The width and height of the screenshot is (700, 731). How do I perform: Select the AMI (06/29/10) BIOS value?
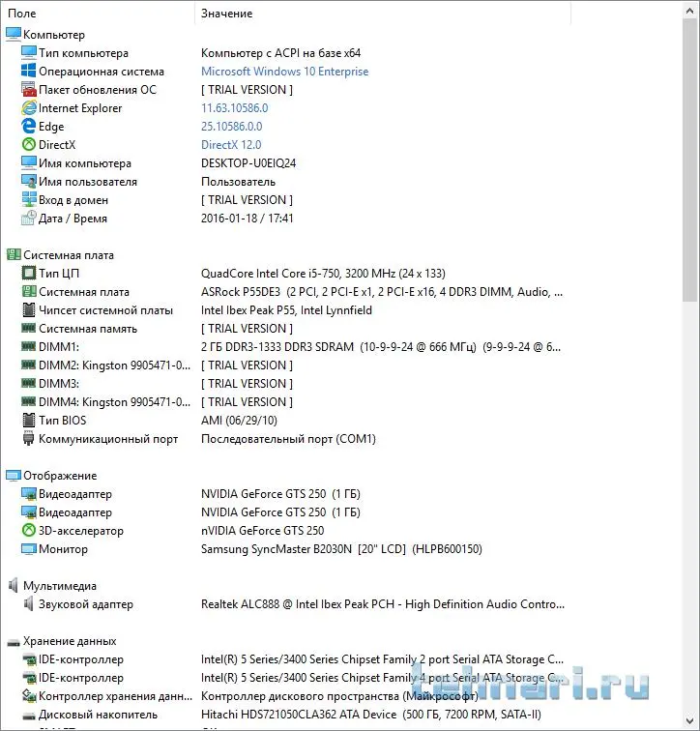tap(239, 420)
